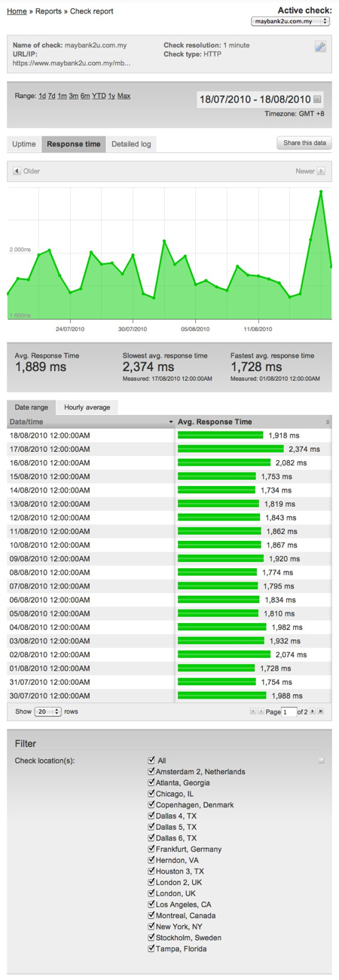Open the rows-per-page dropdown showing 20

coord(48,711)
